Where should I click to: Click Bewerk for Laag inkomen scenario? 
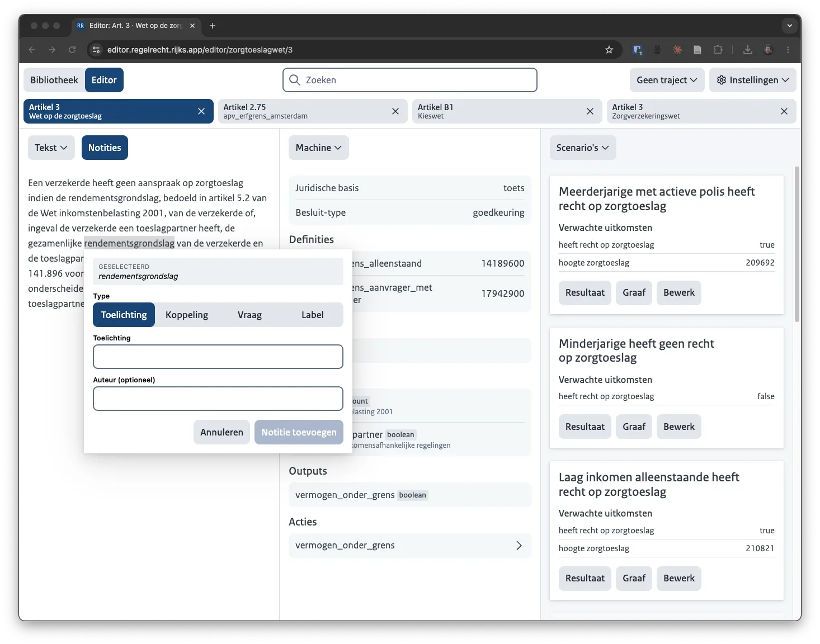(x=679, y=579)
